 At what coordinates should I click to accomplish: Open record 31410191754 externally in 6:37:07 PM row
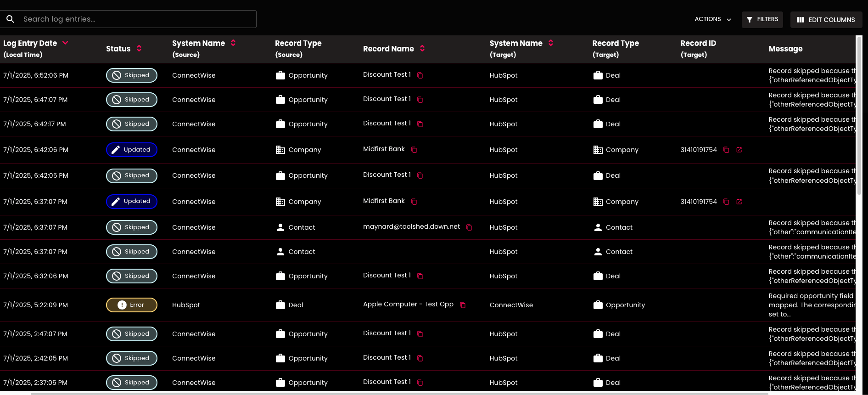pos(739,202)
